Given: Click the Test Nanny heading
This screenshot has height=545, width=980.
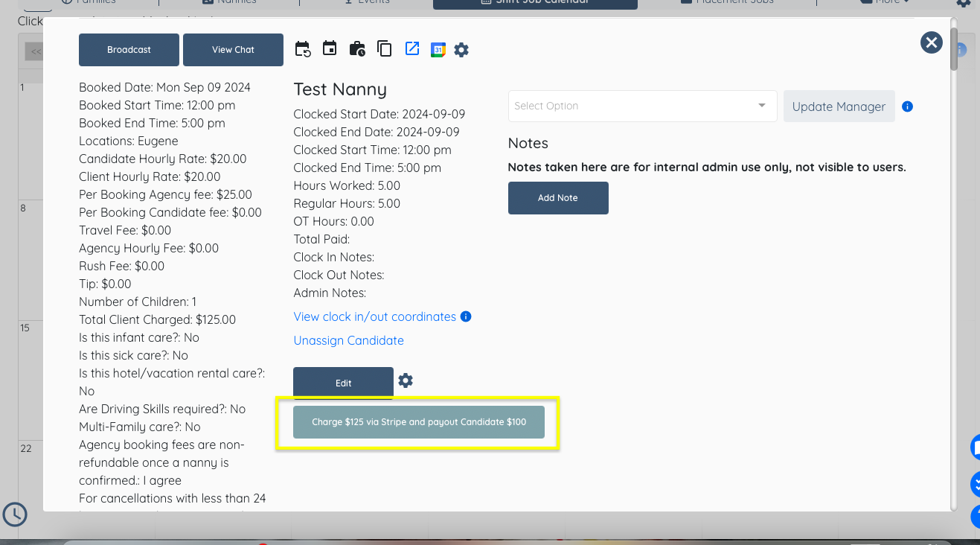Looking at the screenshot, I should tap(340, 89).
